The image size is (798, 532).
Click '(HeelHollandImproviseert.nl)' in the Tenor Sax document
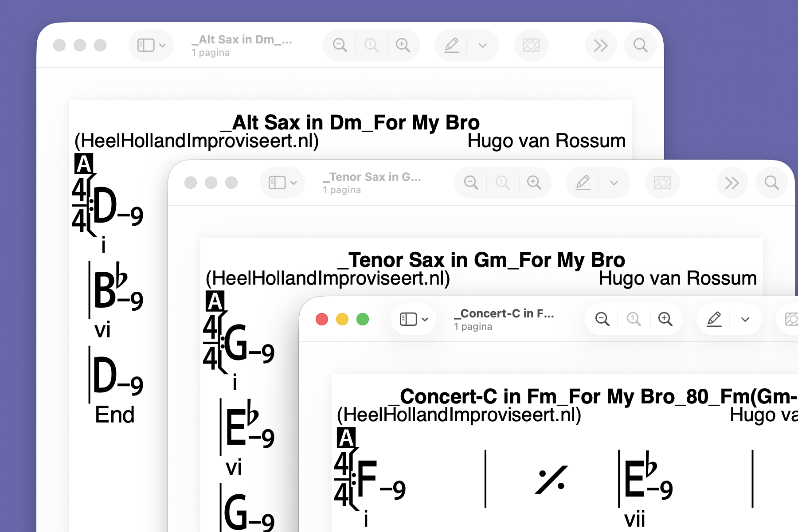click(328, 278)
